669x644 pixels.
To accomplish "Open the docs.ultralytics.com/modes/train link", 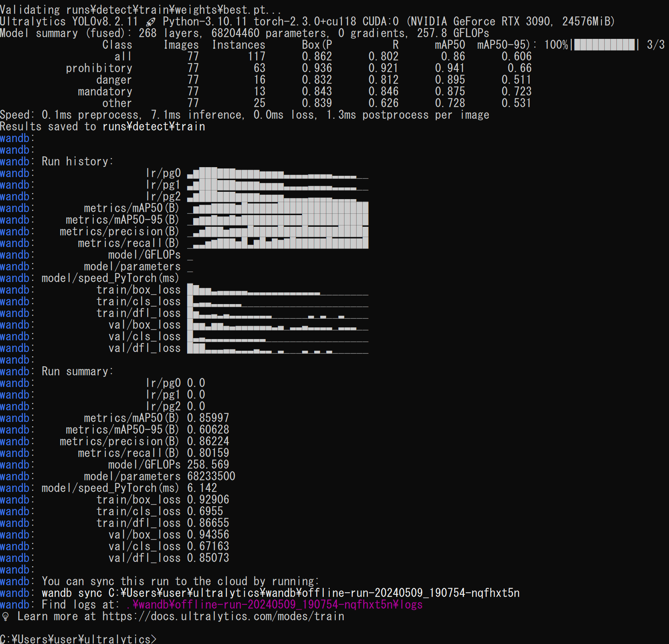I will coord(223,616).
